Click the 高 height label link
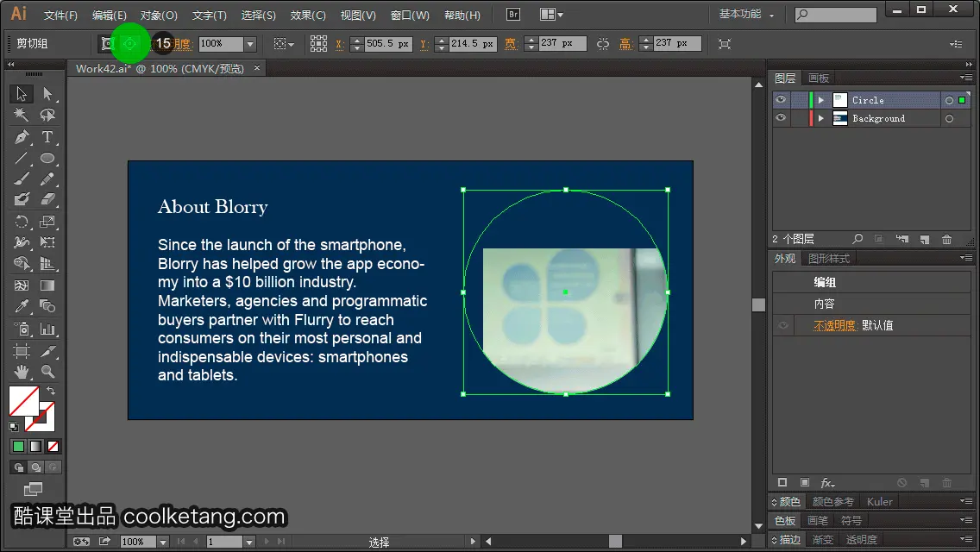Screen dimensions: 980x552 pyautogui.click(x=625, y=44)
